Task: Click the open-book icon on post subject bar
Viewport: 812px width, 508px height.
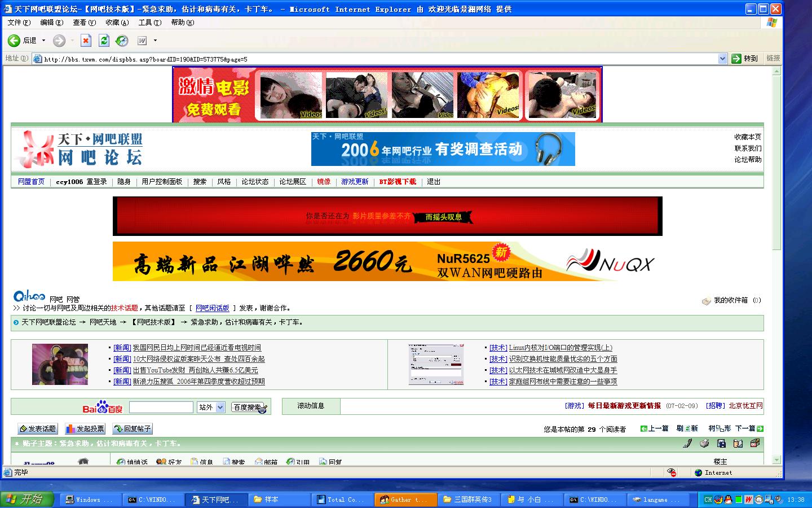Action: click(738, 444)
